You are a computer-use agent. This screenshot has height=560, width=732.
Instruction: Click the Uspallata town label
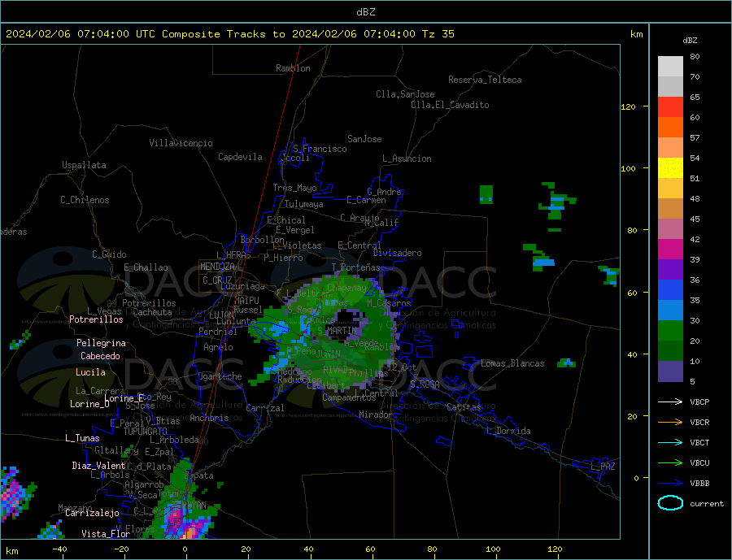(x=84, y=165)
